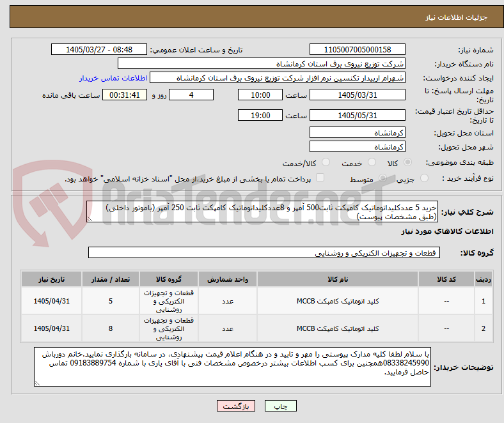Click row 2 need date 1405/04/31
The image size is (504, 423).
point(51,328)
